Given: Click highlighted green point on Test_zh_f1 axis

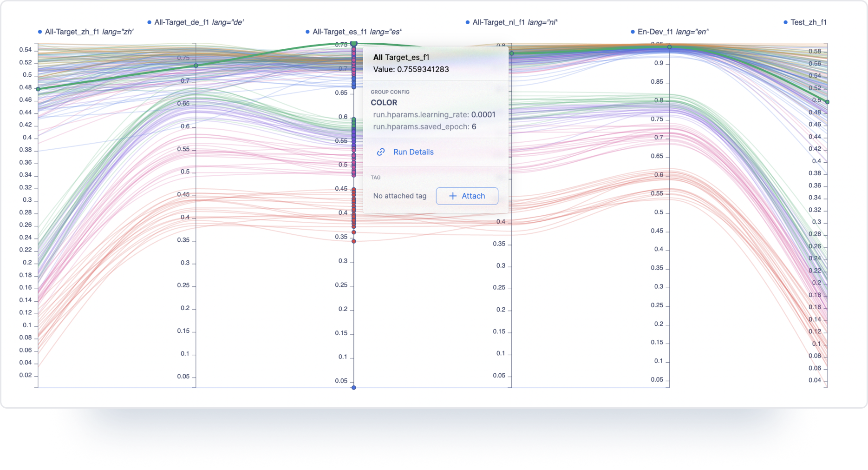Looking at the screenshot, I should click(827, 102).
